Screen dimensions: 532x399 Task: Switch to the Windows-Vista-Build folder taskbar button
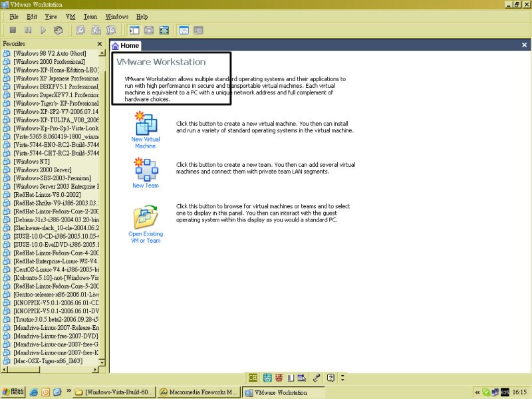(114, 392)
